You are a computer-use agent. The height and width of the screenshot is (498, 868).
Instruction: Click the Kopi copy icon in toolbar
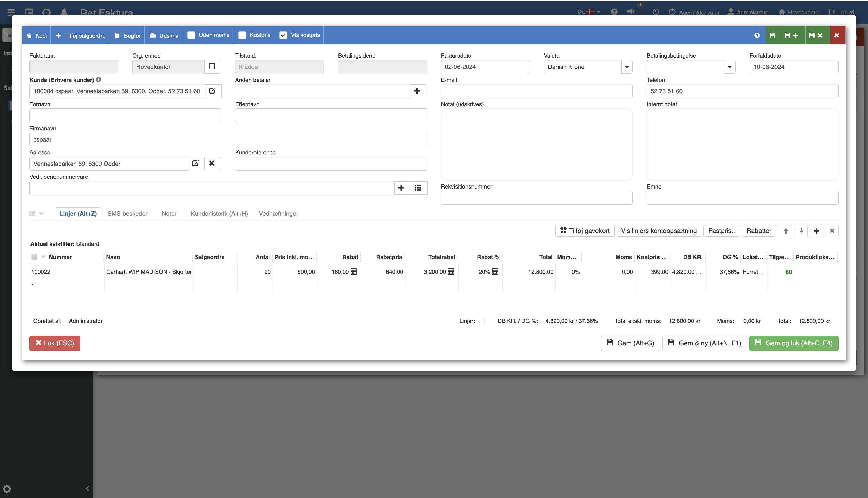tap(29, 36)
